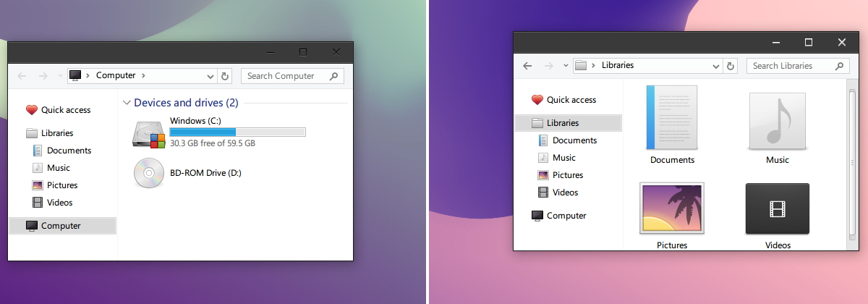Click Music note icon in Computer window sidebar
The height and width of the screenshot is (304, 868).
coord(38,168)
